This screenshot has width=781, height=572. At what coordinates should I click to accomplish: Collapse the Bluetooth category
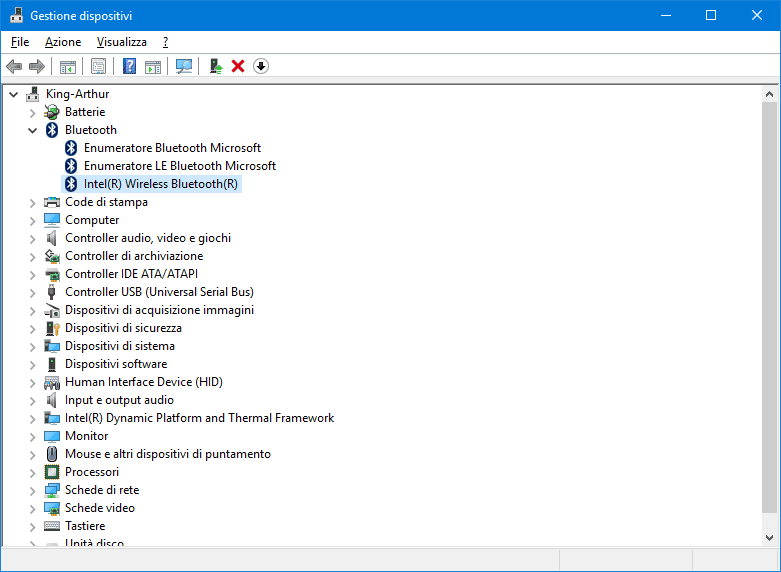33,130
